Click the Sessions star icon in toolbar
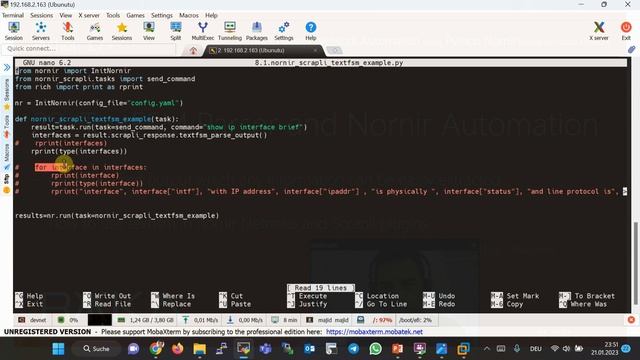This screenshot has width=640, height=360. [122, 31]
